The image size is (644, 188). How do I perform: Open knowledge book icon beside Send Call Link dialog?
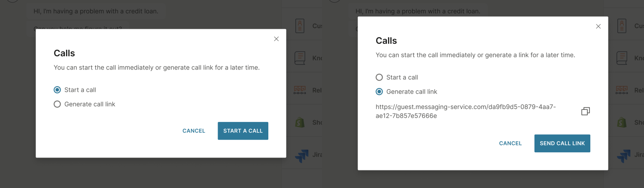[x=622, y=58]
